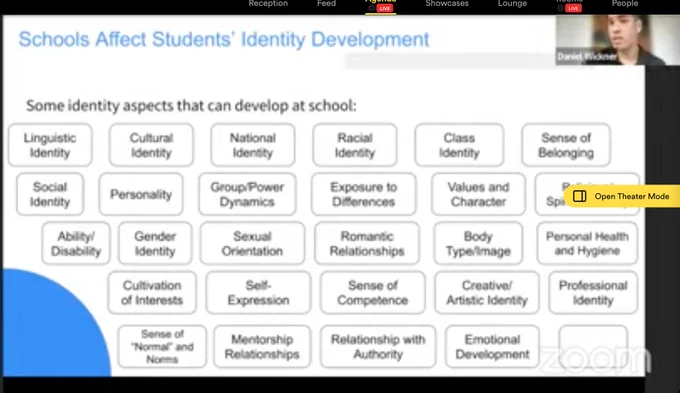
Task: Go to the Lounge tab
Action: pos(512,4)
